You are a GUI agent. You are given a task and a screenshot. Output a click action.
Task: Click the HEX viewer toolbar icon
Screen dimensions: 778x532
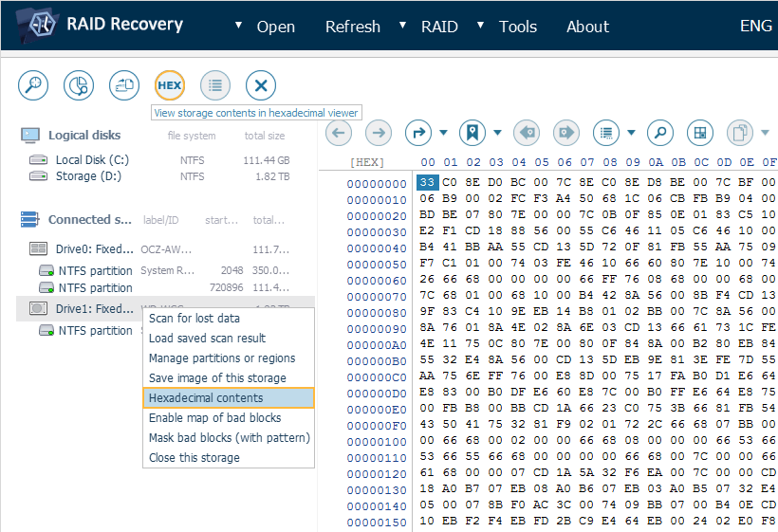pyautogui.click(x=170, y=85)
